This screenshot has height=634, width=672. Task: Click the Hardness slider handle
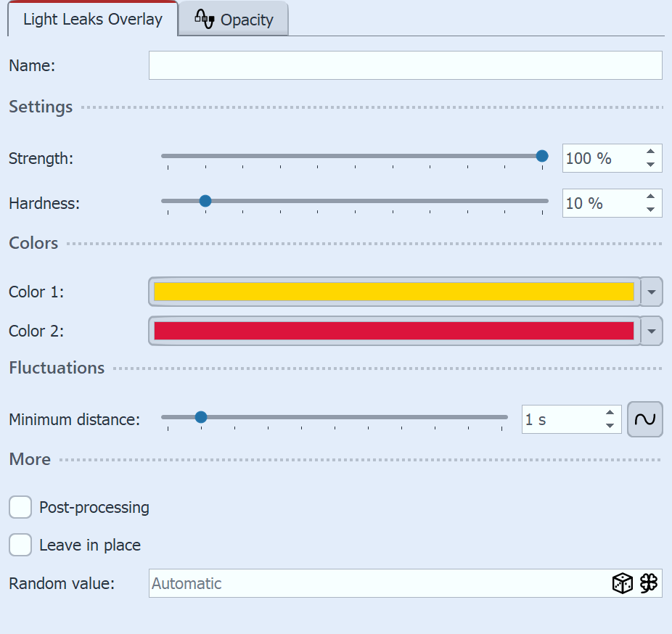click(x=205, y=200)
